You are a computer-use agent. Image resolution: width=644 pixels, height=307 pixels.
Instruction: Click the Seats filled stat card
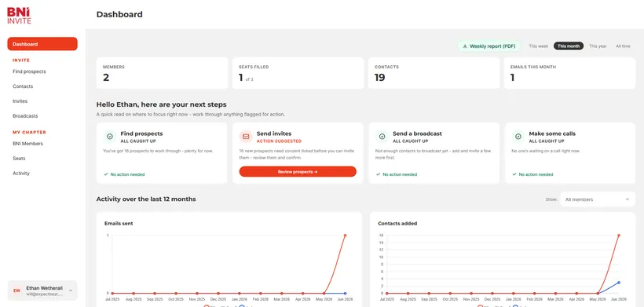pyautogui.click(x=298, y=73)
